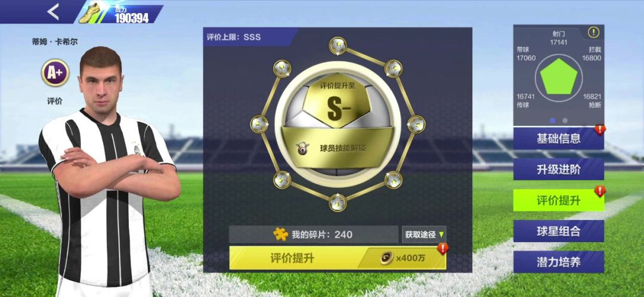Open the 基础信息 tab

tap(559, 138)
